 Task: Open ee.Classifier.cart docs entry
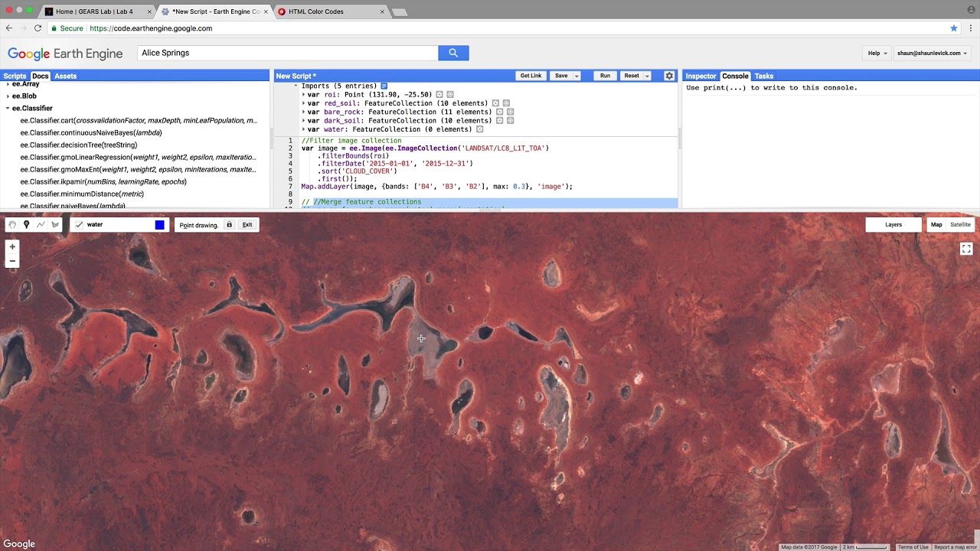pos(139,121)
